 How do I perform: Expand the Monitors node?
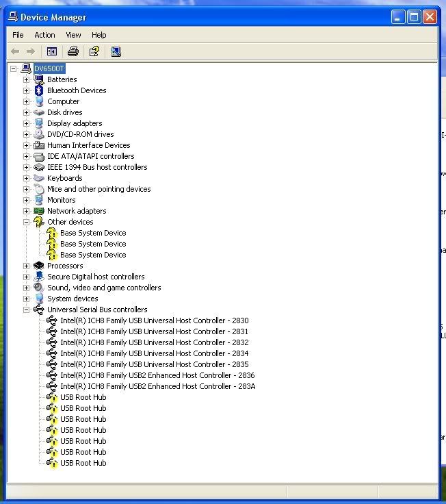tap(26, 200)
